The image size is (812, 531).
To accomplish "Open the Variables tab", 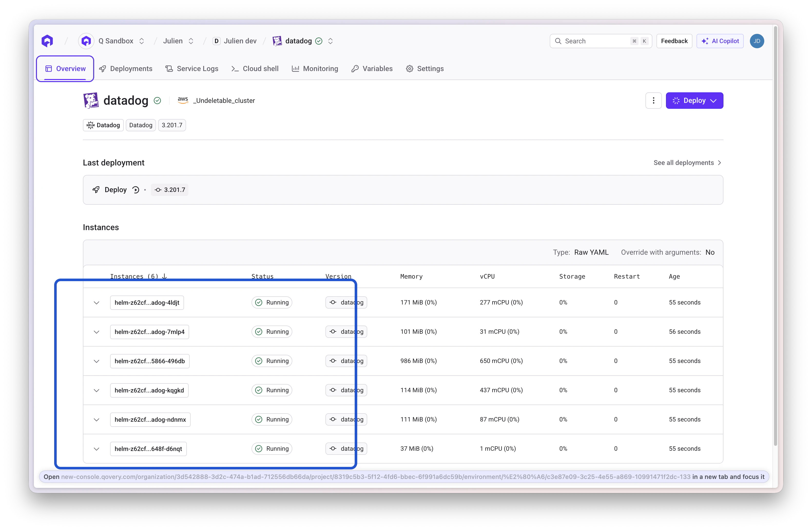I will coord(372,68).
